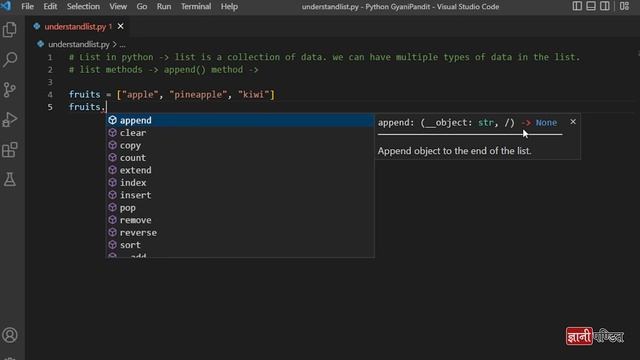Click the VS Code logo icon
The image size is (640, 360).
point(6,6)
